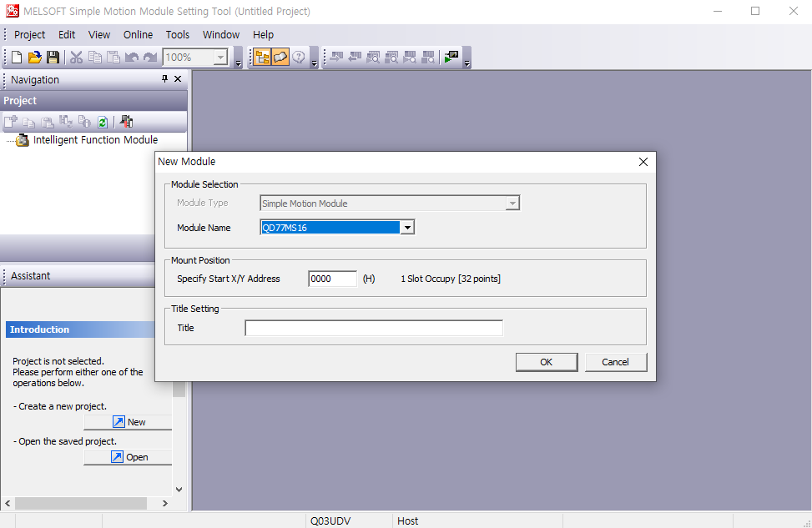This screenshot has height=528, width=812.
Task: Click the New button in Assistant panel
Action: coord(128,422)
